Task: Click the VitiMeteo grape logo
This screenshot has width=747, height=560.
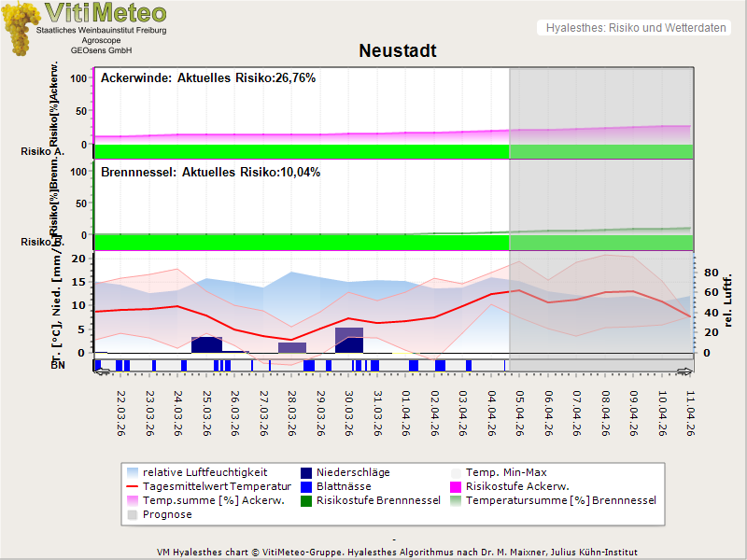Action: point(19,28)
